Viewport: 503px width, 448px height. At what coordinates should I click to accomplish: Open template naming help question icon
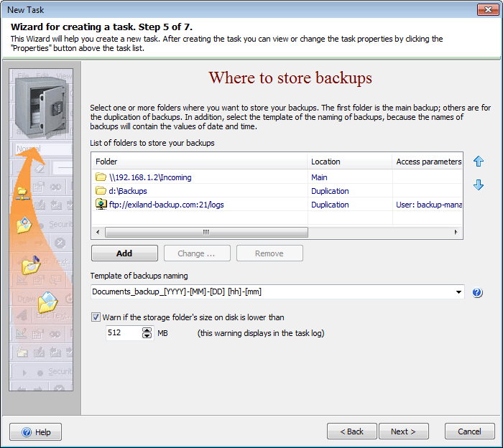coord(477,292)
